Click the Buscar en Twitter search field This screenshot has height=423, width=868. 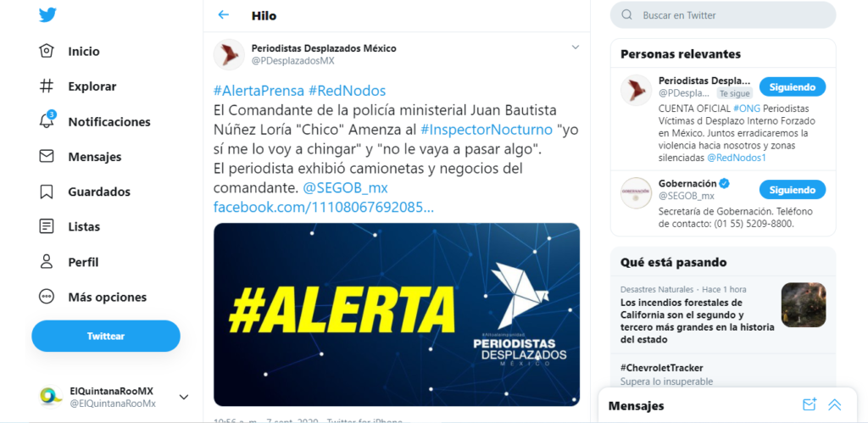point(723,15)
